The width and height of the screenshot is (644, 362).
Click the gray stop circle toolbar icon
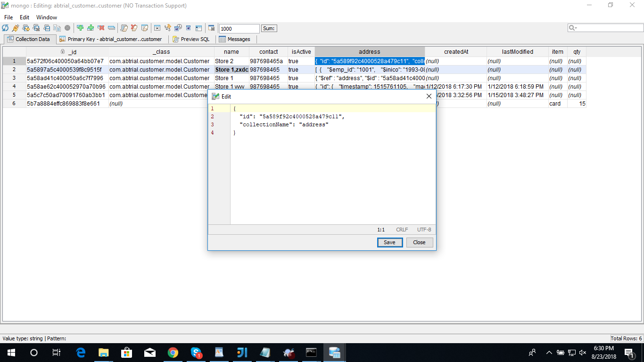tap(67, 28)
